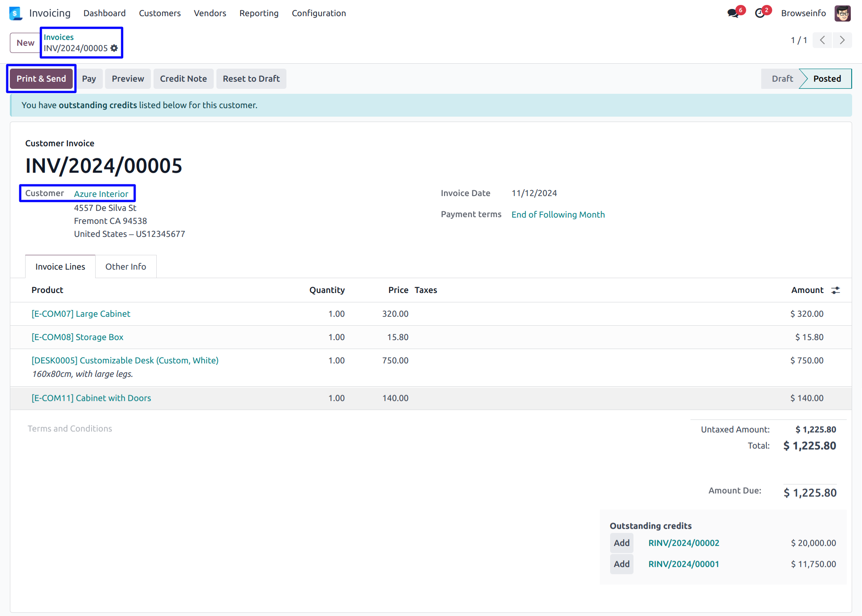Image resolution: width=862 pixels, height=616 pixels.
Task: Open the chat messages icon
Action: pyautogui.click(x=733, y=13)
